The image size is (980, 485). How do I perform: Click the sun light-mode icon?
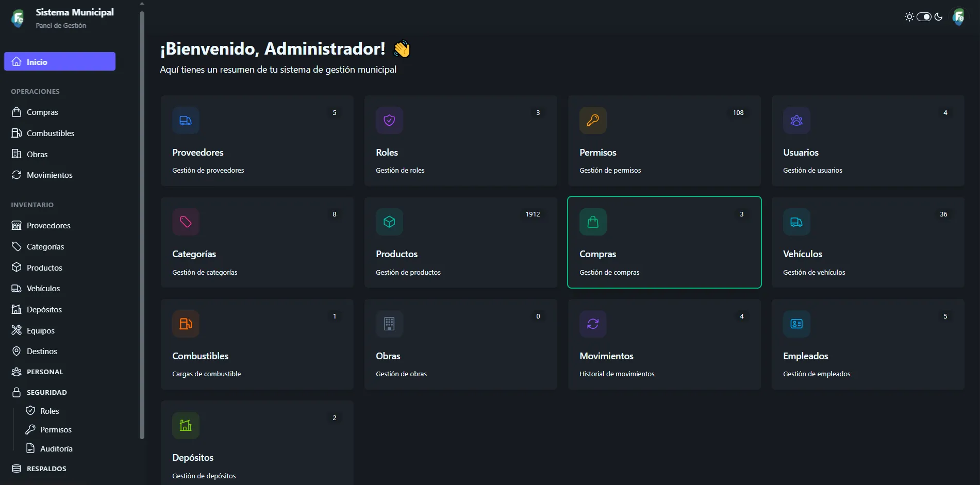[909, 17]
